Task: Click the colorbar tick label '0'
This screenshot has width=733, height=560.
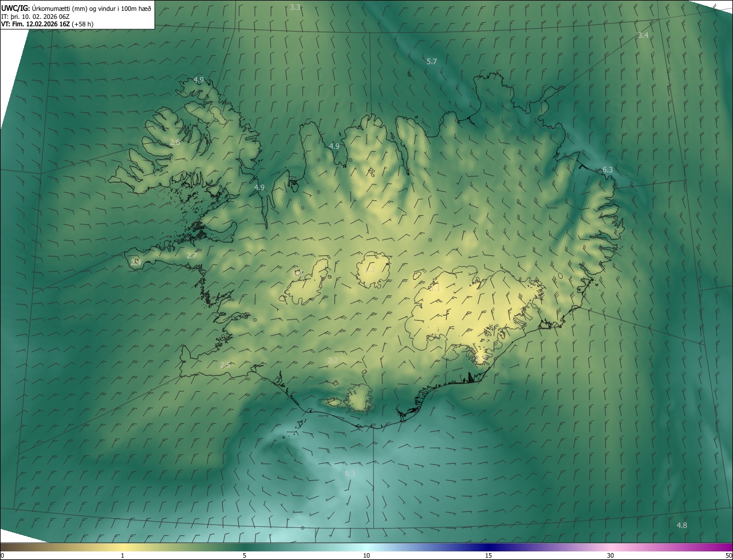Action: point(2,555)
